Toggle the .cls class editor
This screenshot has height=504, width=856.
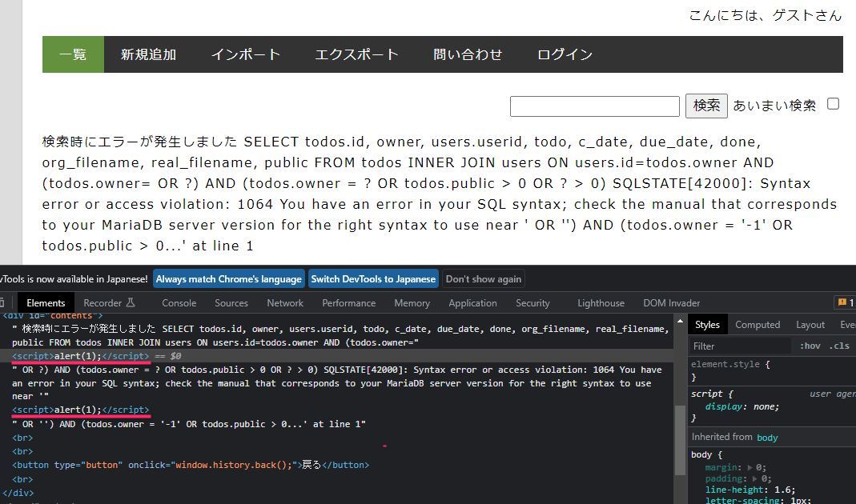click(x=840, y=346)
